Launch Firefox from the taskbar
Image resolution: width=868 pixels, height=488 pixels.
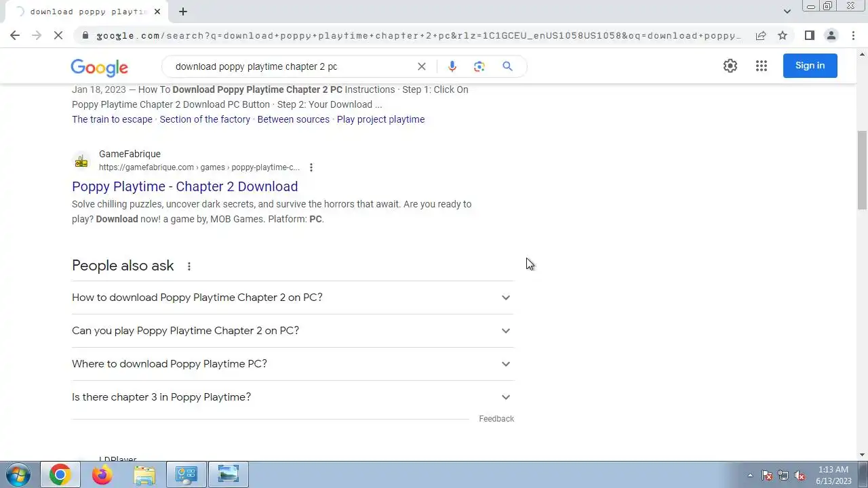click(102, 474)
